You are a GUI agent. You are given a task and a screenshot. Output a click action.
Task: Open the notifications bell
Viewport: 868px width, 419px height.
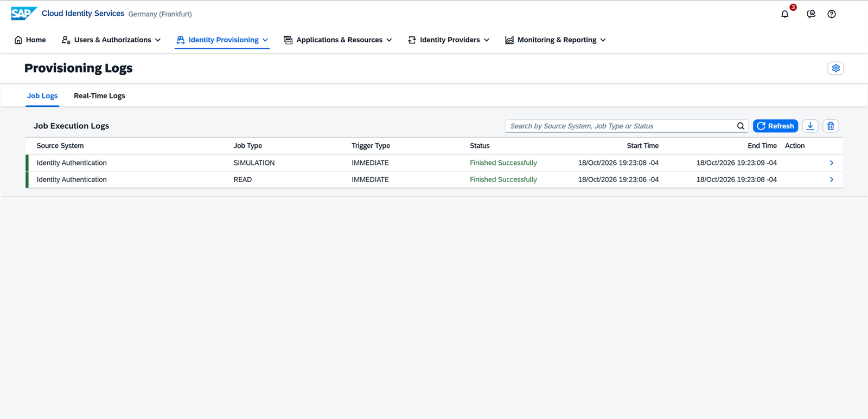784,14
